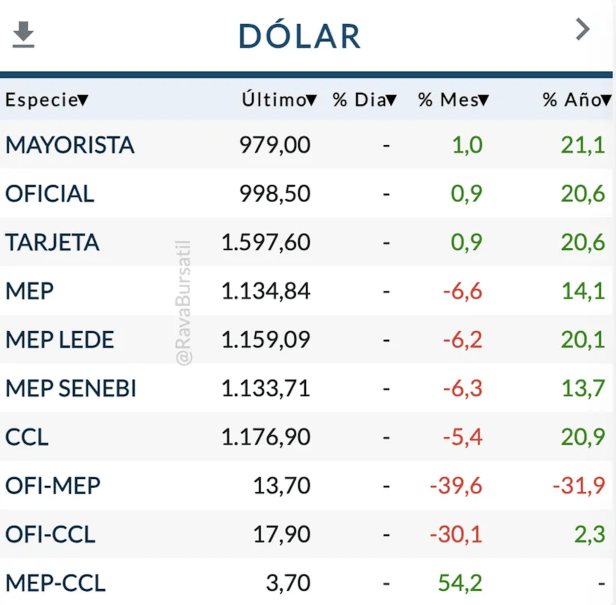Select the MEP SENEBI row
This screenshot has width=616, height=605.
[x=70, y=388]
